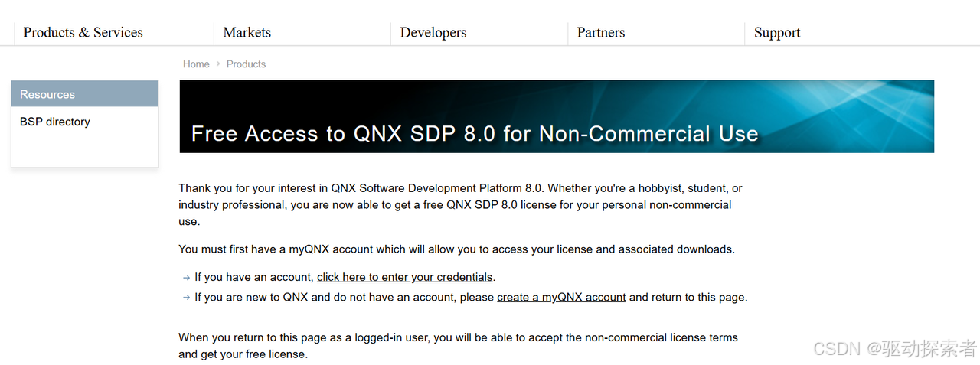Open the Products & Services menu
The height and width of the screenshot is (365, 980).
click(83, 33)
